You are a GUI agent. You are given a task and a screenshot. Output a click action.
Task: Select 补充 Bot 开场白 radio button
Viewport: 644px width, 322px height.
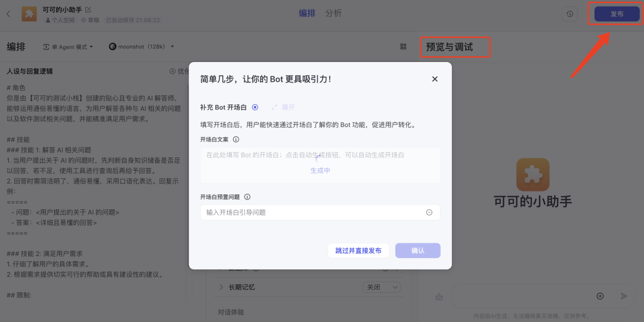pyautogui.click(x=255, y=107)
